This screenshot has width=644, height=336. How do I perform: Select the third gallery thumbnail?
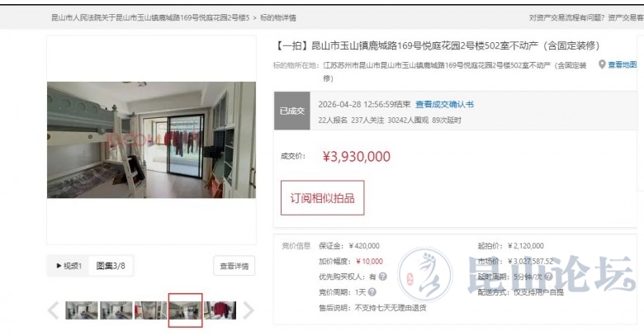(151, 310)
